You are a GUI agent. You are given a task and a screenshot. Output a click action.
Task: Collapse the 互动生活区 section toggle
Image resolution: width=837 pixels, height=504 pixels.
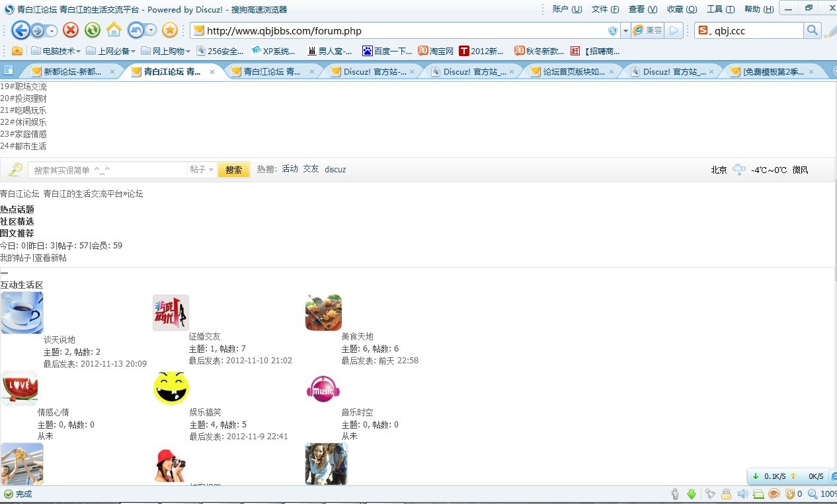[x=4, y=272]
